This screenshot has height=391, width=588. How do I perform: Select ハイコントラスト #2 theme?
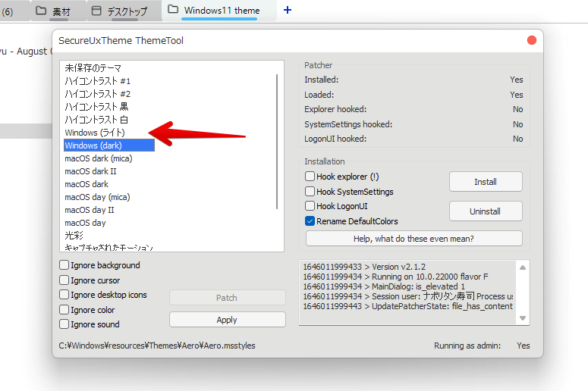[98, 94]
